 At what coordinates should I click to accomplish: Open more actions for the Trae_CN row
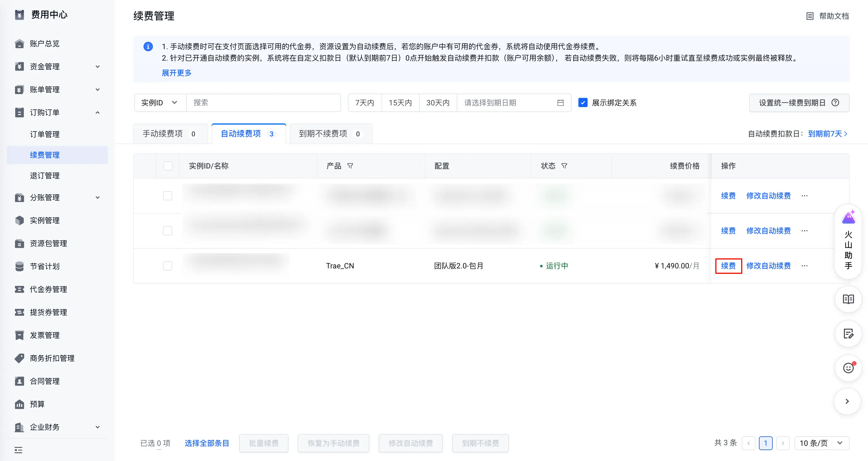(805, 266)
